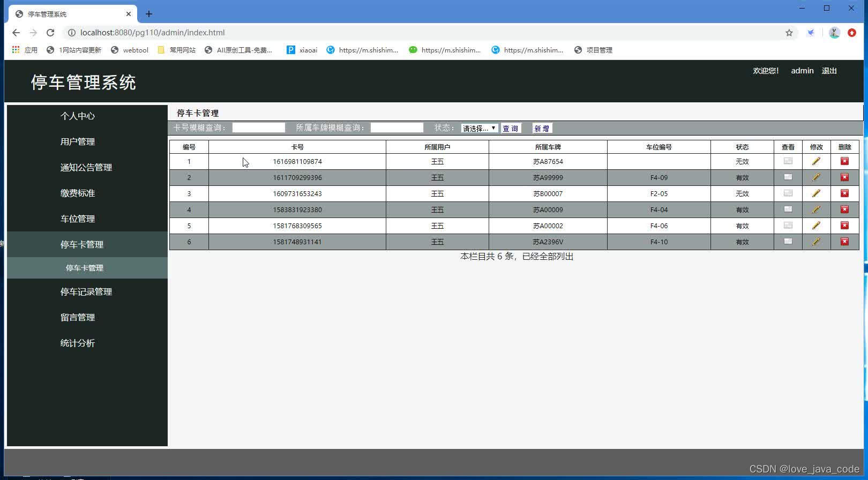Delete card 1609731653243 red icon
This screenshot has width=868, height=480.
click(x=844, y=193)
